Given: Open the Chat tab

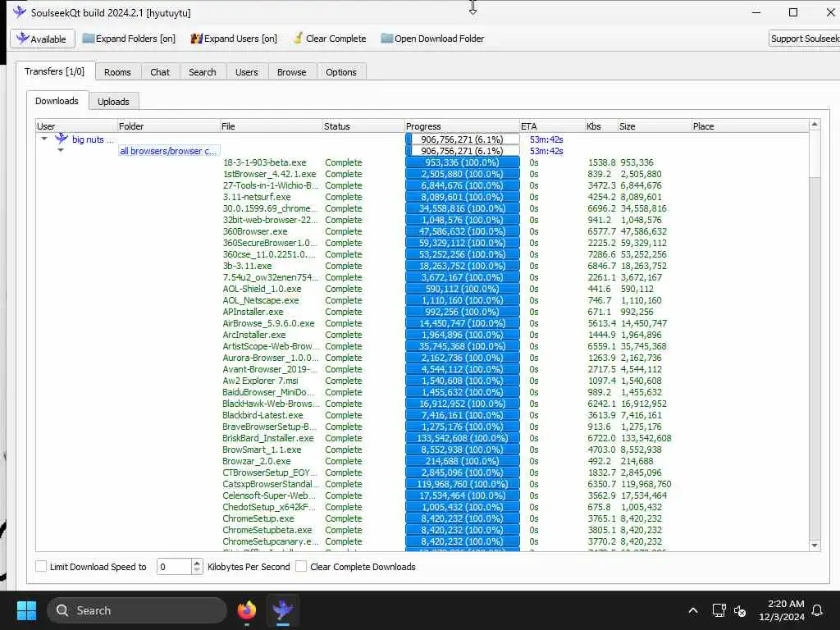Looking at the screenshot, I should (160, 72).
